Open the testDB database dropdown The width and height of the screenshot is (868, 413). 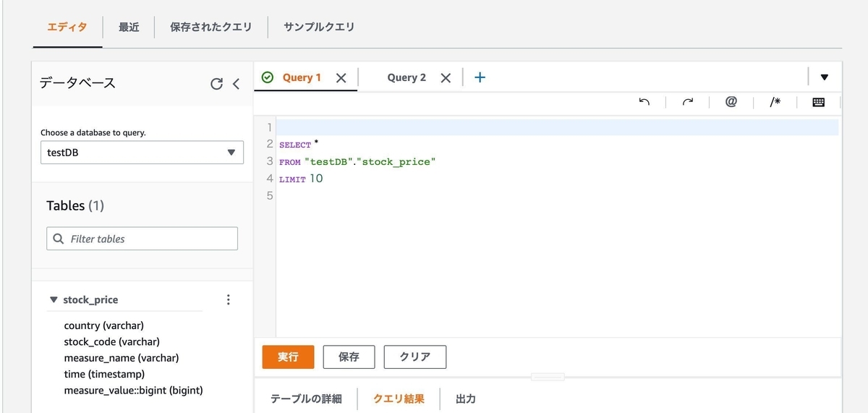point(142,153)
